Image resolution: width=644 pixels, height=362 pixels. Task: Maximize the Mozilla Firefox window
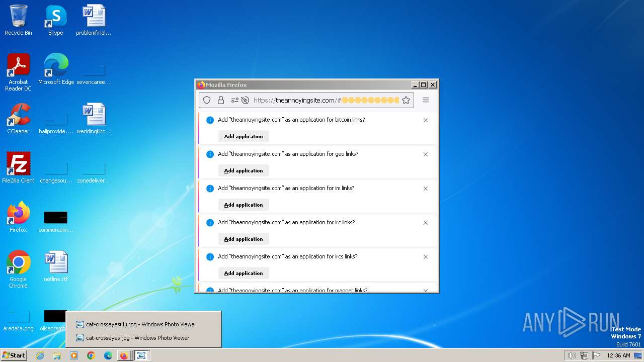424,85
